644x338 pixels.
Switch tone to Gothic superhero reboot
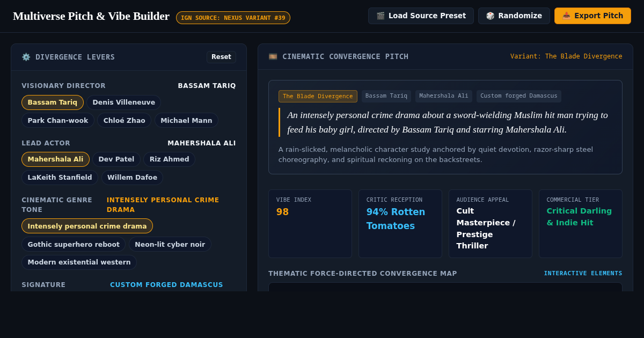click(74, 244)
